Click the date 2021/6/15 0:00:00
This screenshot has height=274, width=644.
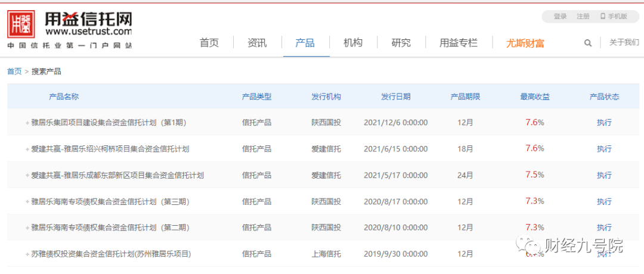(x=395, y=149)
